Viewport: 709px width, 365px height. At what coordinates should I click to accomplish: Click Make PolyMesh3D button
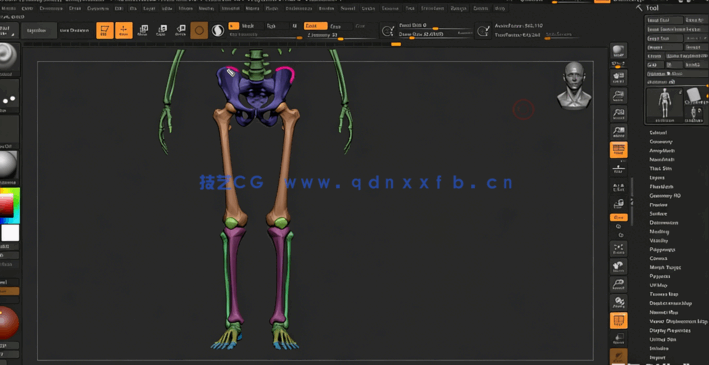tap(687, 56)
